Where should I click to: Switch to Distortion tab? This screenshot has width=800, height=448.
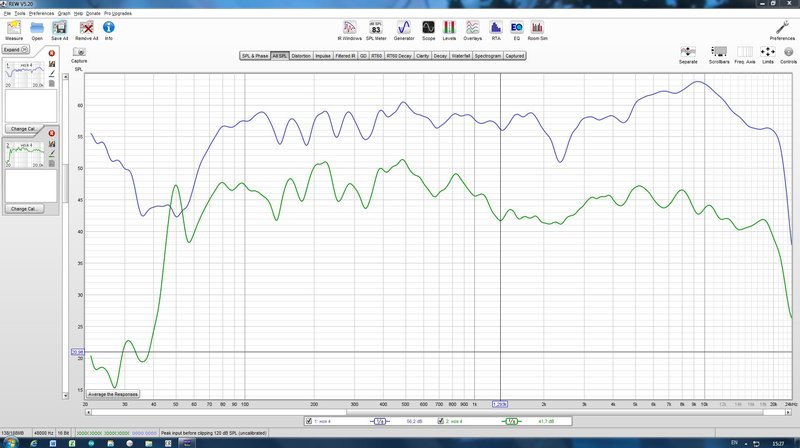301,56
